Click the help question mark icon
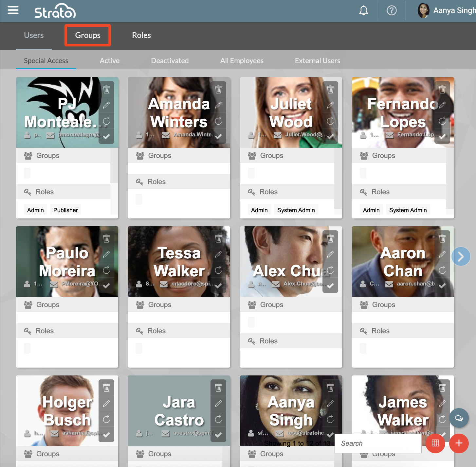 [x=392, y=11]
